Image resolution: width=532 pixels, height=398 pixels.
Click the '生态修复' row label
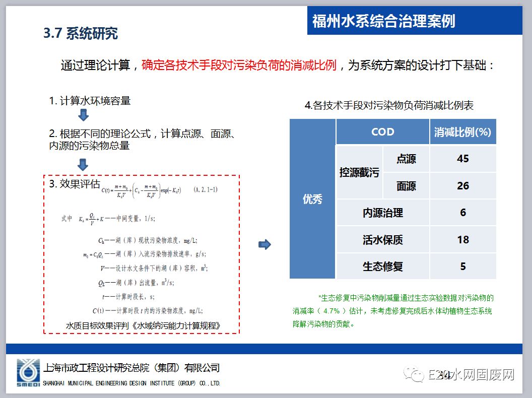click(x=383, y=267)
